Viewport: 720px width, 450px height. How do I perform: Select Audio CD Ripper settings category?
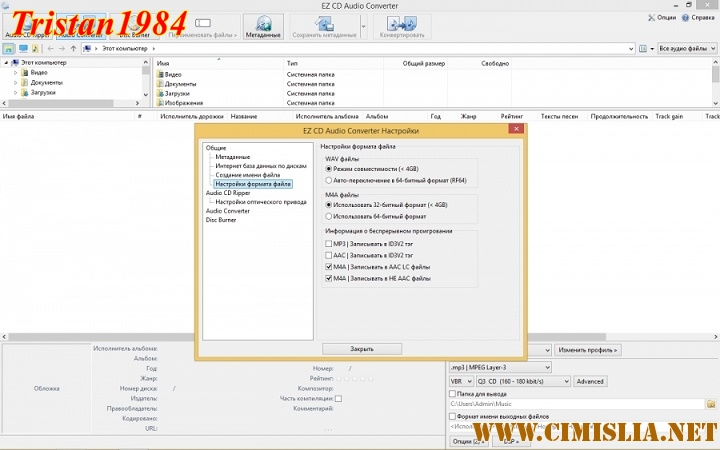coord(227,193)
